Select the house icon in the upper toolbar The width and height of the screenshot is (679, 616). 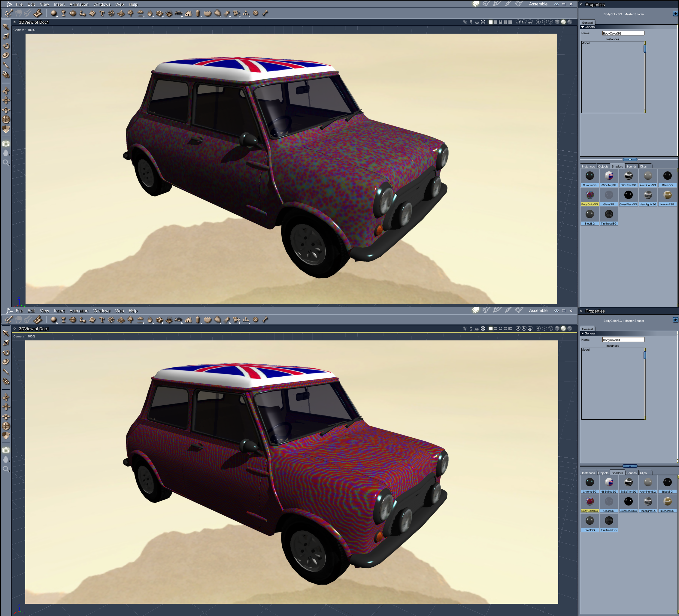point(188,14)
